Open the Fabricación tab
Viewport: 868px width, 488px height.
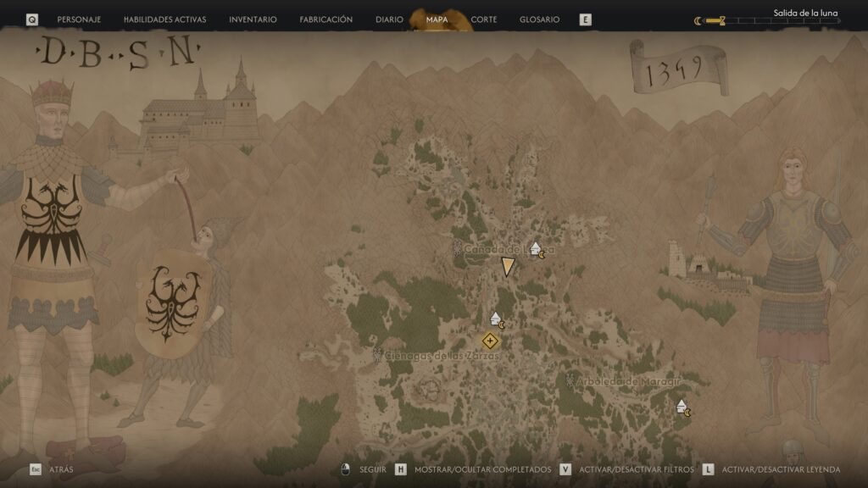point(326,19)
